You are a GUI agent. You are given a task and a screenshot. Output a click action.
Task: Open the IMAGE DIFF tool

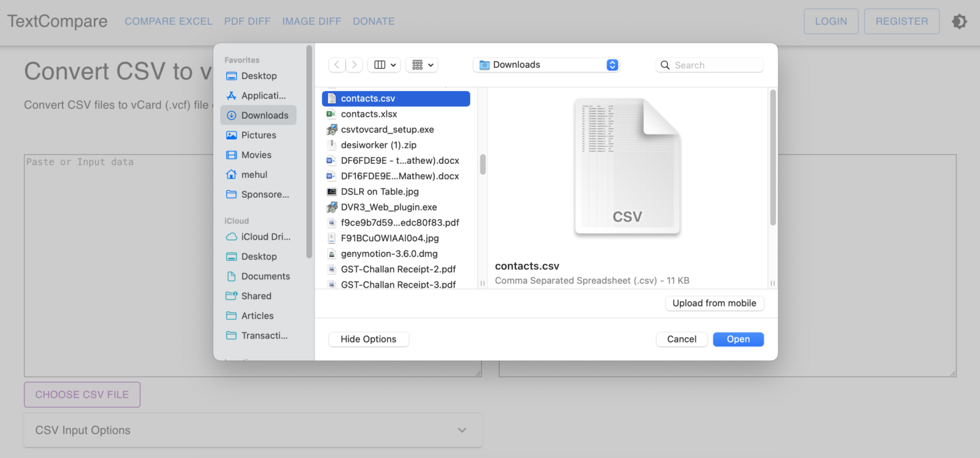point(312,21)
